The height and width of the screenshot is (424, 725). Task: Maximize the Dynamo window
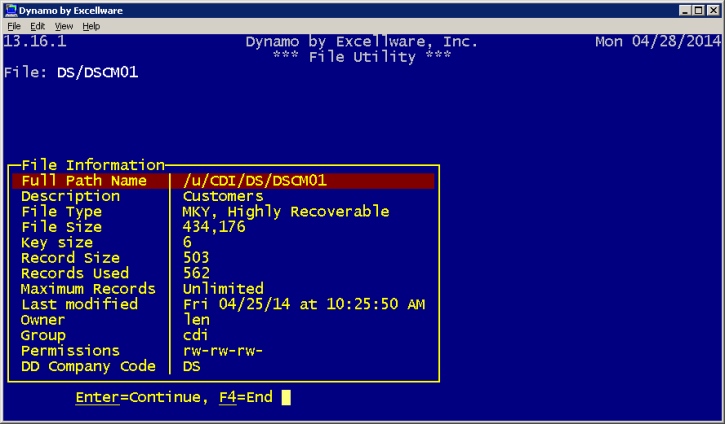coord(699,10)
